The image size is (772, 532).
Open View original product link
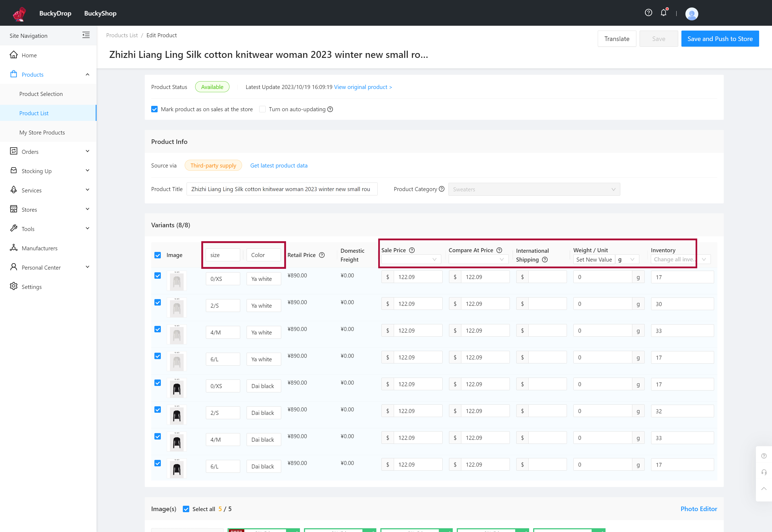(363, 87)
